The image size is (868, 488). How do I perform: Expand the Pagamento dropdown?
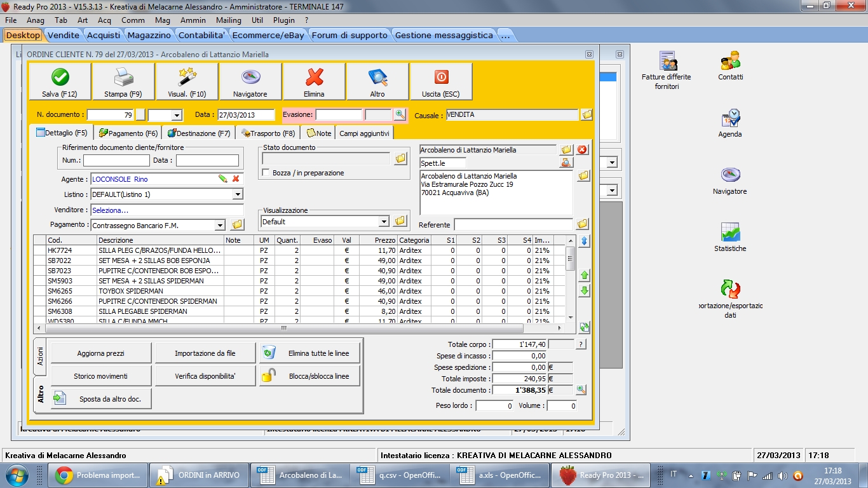pos(220,225)
